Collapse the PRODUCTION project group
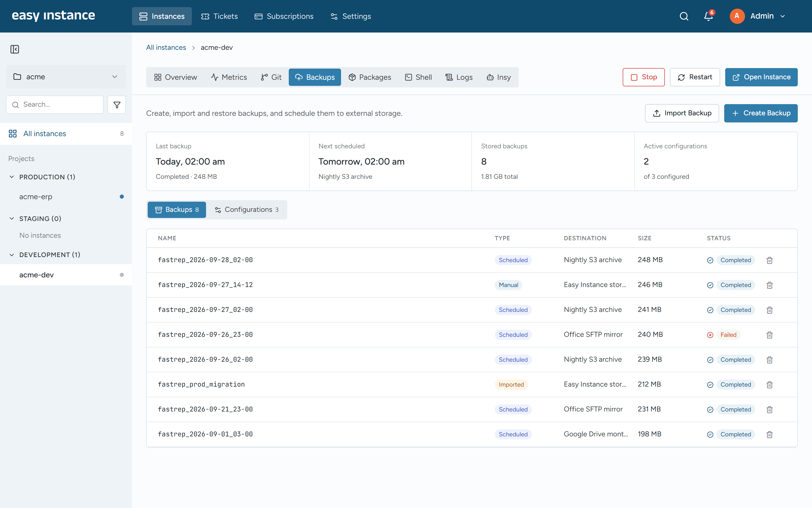The height and width of the screenshot is (508, 812). 12,177
